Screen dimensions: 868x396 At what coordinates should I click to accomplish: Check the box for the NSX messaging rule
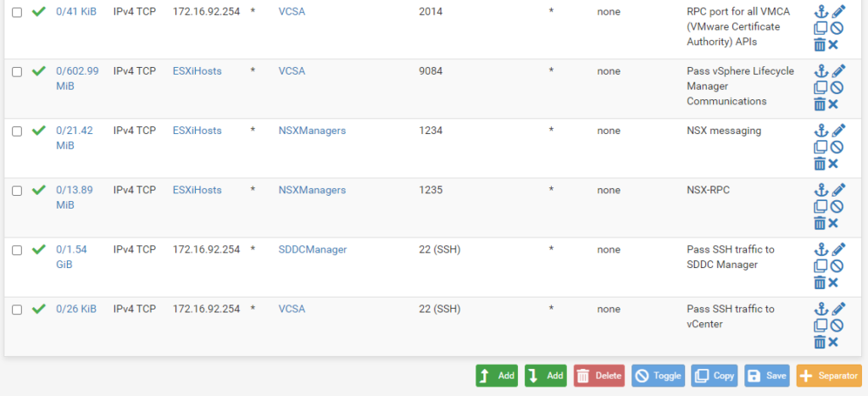click(17, 131)
